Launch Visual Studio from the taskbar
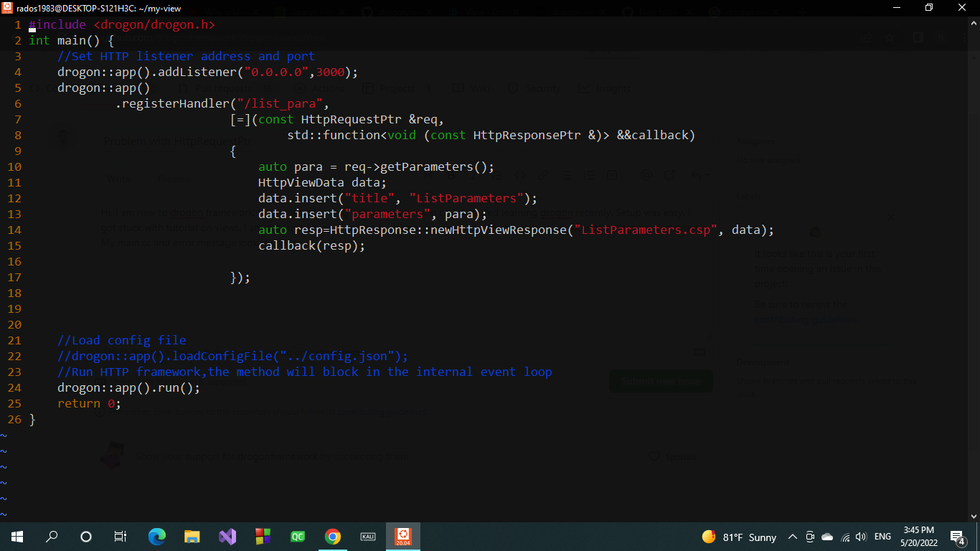The image size is (980, 551). (x=227, y=537)
